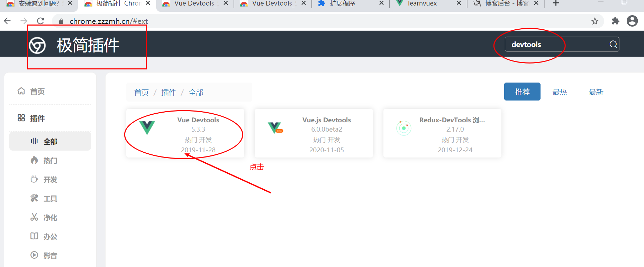
Task: Open the Chrome extensions puzzle icon
Action: (615, 21)
